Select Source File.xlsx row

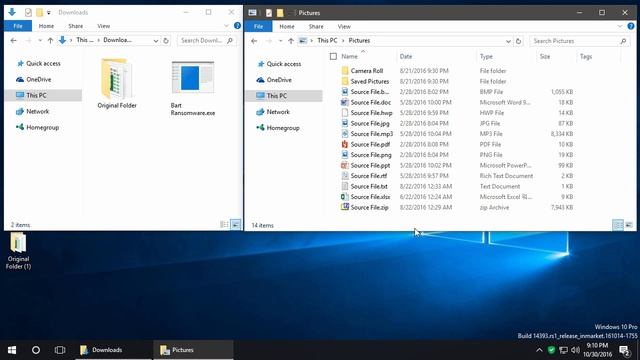pos(457,197)
